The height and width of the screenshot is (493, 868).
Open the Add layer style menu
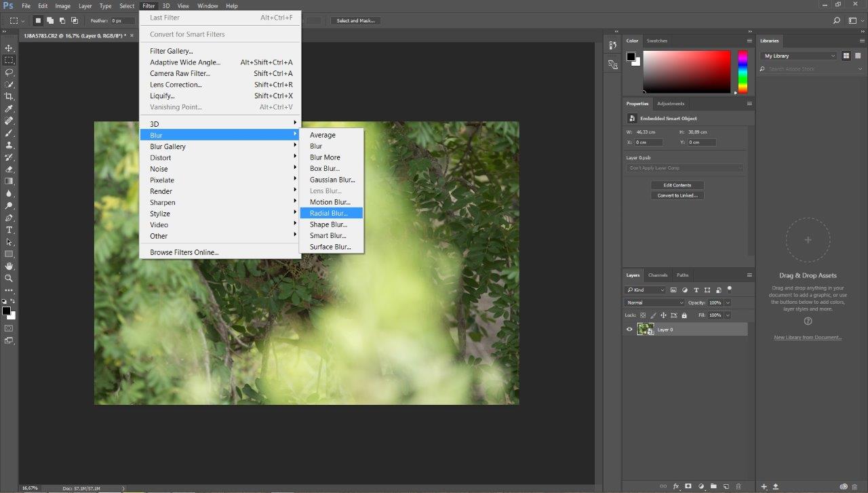(676, 486)
